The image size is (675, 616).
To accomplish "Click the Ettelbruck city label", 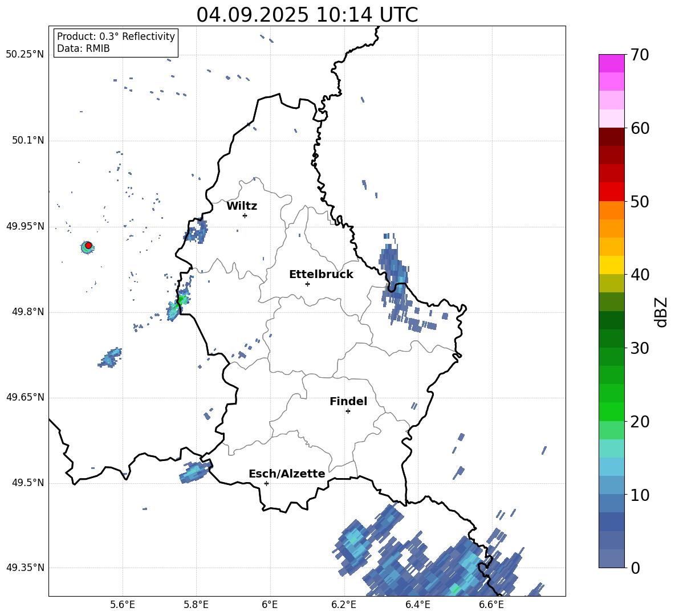I will (321, 275).
